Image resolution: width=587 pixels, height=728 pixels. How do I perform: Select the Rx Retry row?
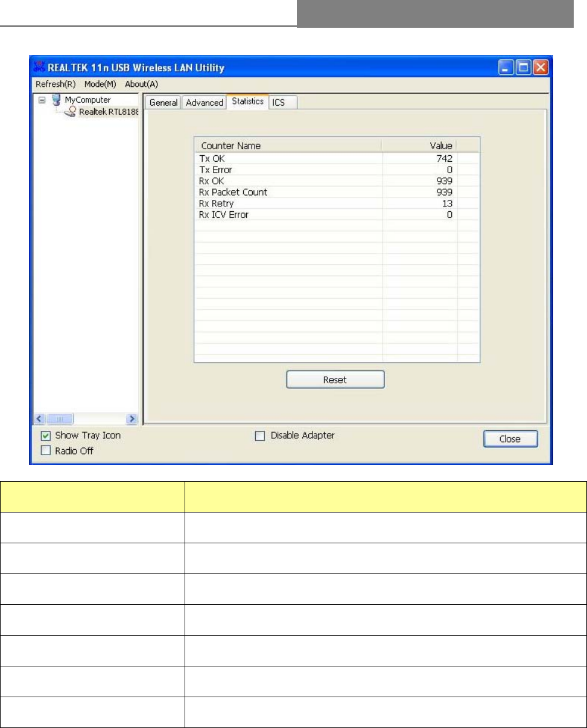coord(337,203)
